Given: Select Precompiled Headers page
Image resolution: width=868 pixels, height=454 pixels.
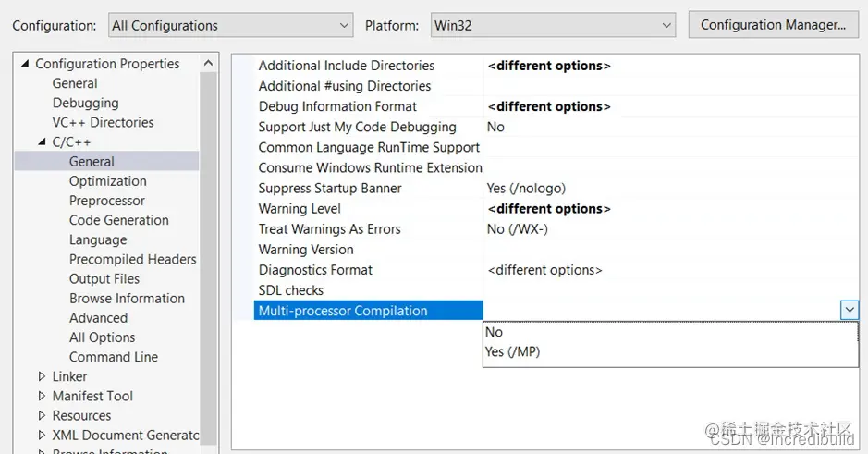Looking at the screenshot, I should (133, 259).
